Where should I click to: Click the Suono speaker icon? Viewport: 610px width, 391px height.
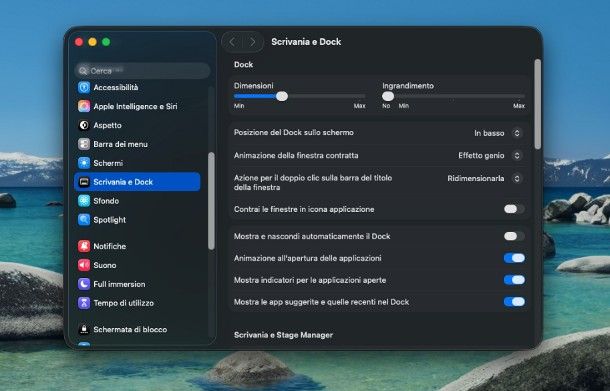84,265
